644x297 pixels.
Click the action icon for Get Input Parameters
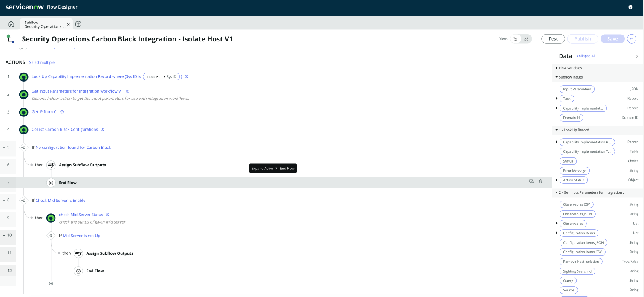coord(24,94)
